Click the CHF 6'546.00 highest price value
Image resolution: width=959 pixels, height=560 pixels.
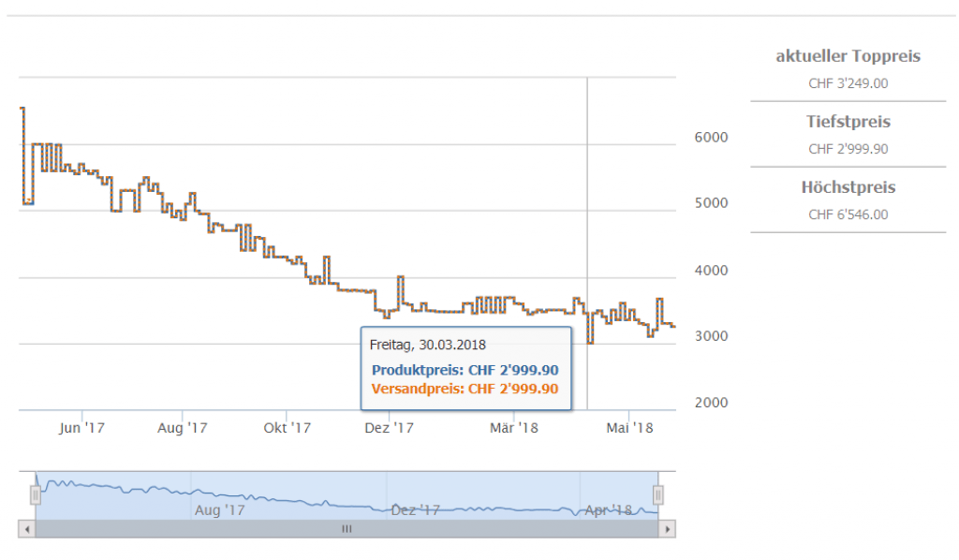[x=848, y=214]
